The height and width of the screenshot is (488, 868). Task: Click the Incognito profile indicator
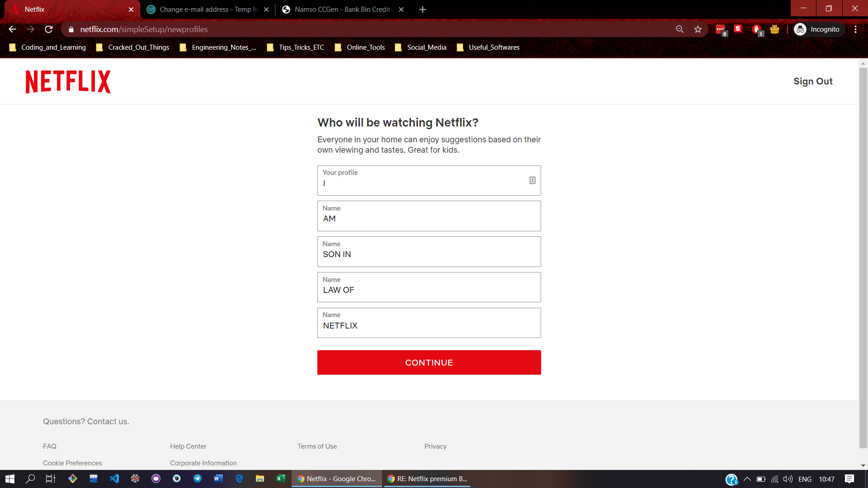[x=817, y=29]
